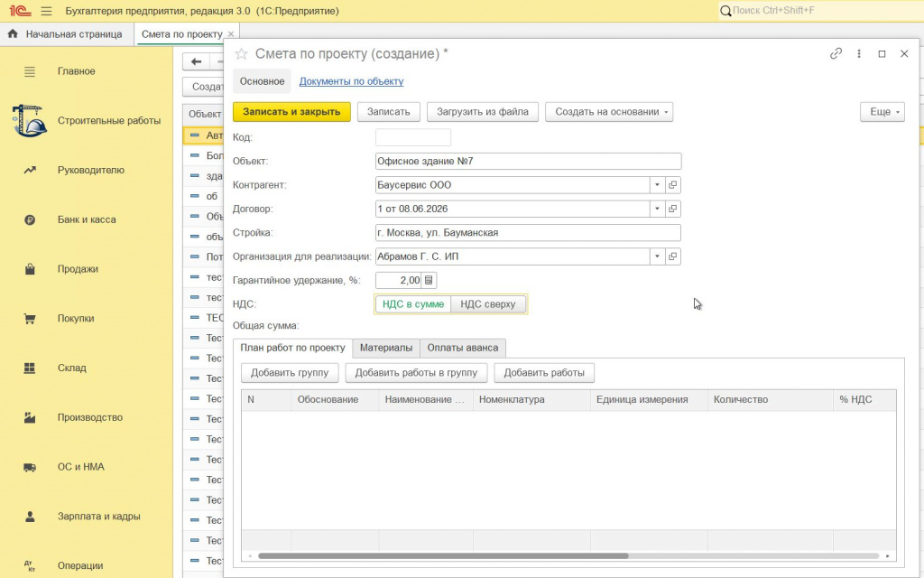The image size is (924, 578).
Task: Click Загрузить из файла button
Action: 483,112
